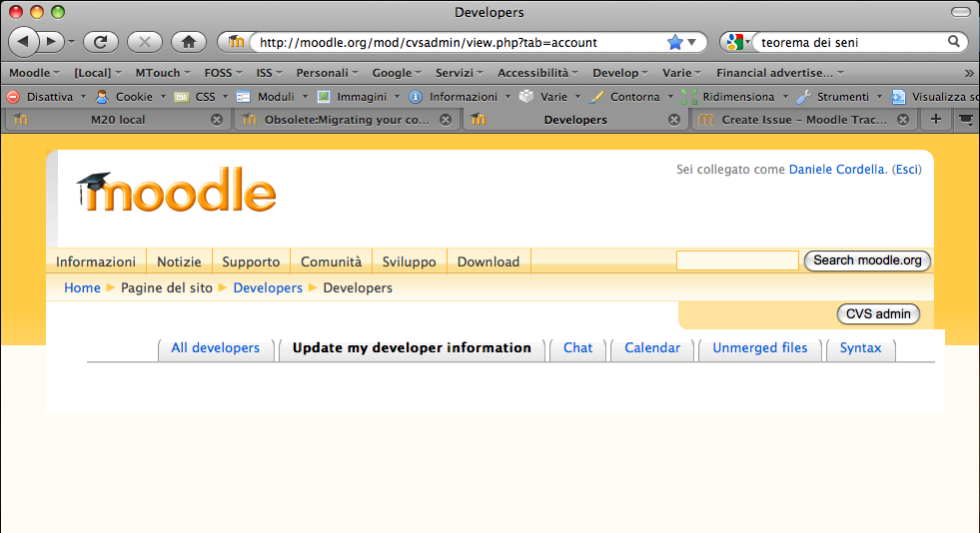Reload the page with the refresh icon

point(101,43)
